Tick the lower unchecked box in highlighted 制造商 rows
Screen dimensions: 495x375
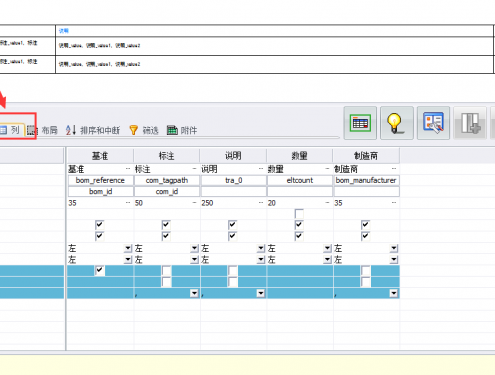[x=366, y=282]
